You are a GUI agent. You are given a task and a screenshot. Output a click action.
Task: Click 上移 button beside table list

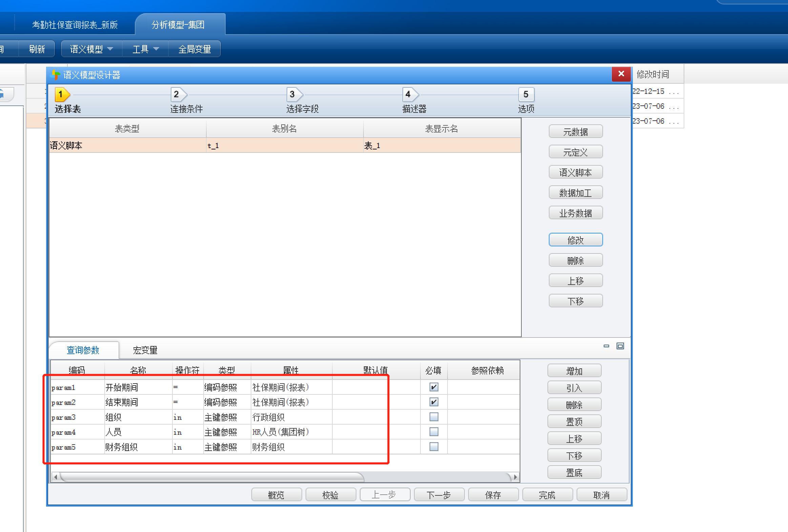pos(575,281)
